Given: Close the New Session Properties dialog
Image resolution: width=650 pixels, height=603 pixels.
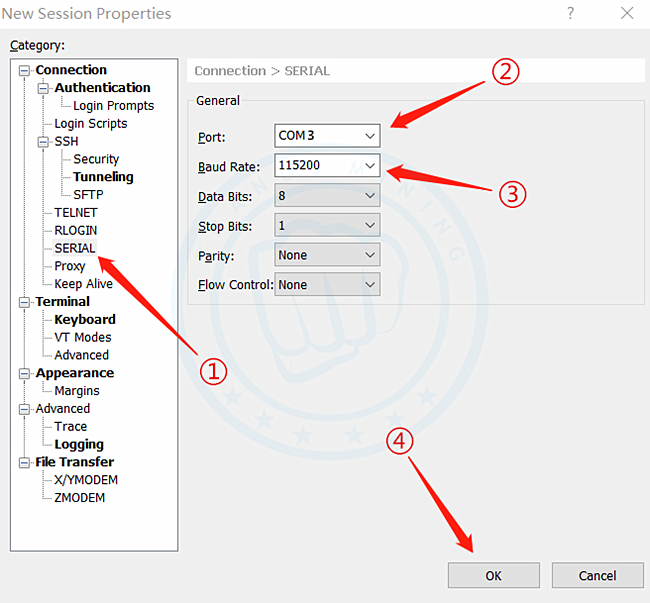Looking at the screenshot, I should (x=626, y=14).
